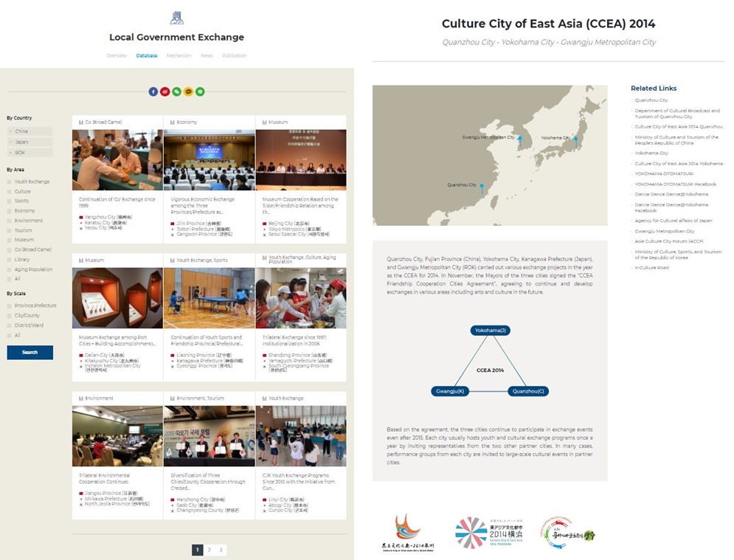Open the Asia Culture City Forum (ACCF) link
The image size is (734, 560).
669,241
